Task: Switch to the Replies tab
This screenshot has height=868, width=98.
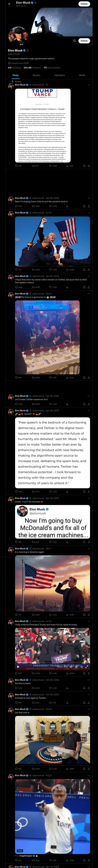Action: point(36,75)
